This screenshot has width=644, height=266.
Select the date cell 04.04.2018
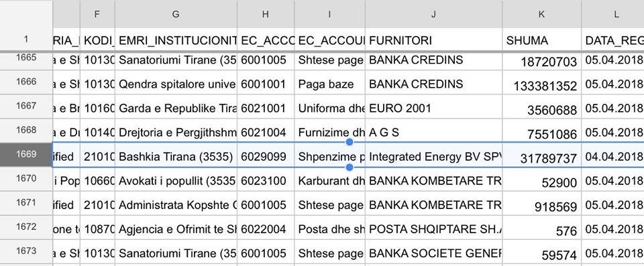612,157
